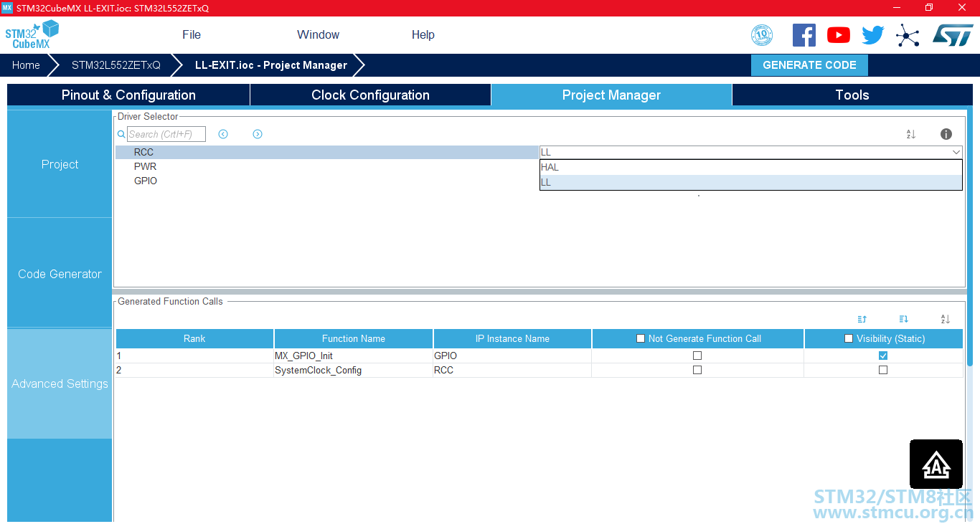Click the MX application icon in title bar
This screenshot has height=529, width=980.
coord(7,7)
